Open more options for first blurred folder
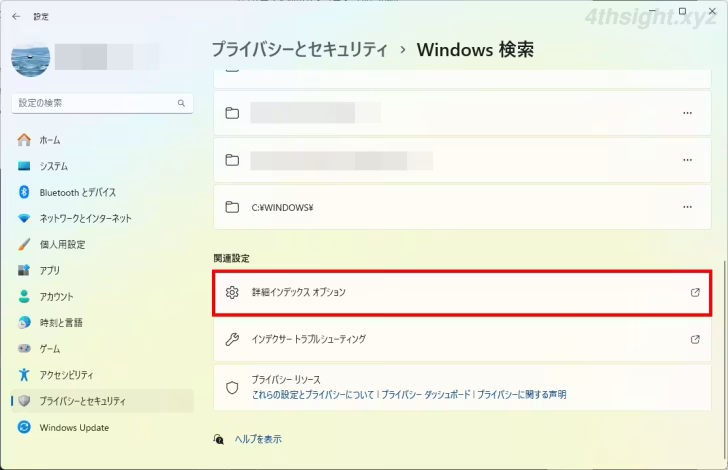Viewport: 728px width, 470px height. (688, 113)
